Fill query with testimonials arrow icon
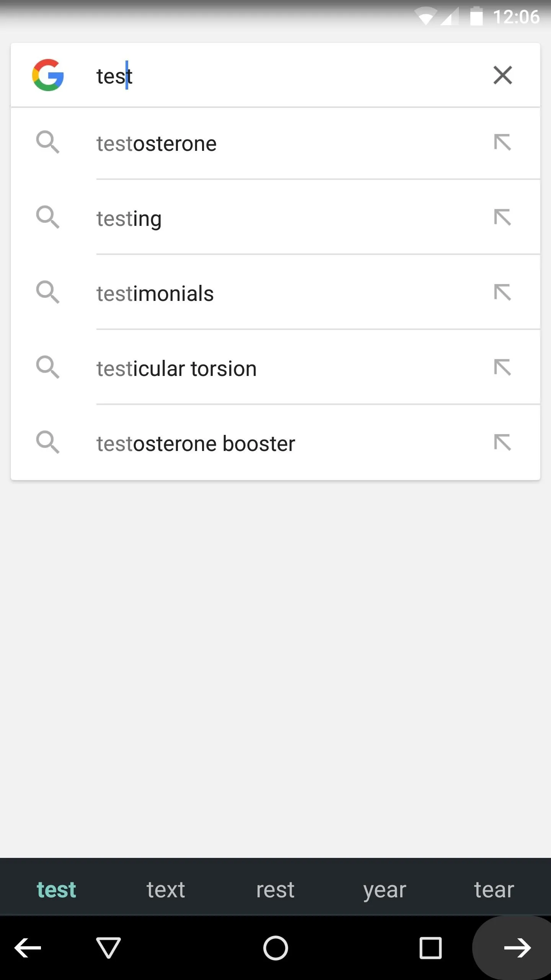The image size is (551, 980). click(502, 292)
